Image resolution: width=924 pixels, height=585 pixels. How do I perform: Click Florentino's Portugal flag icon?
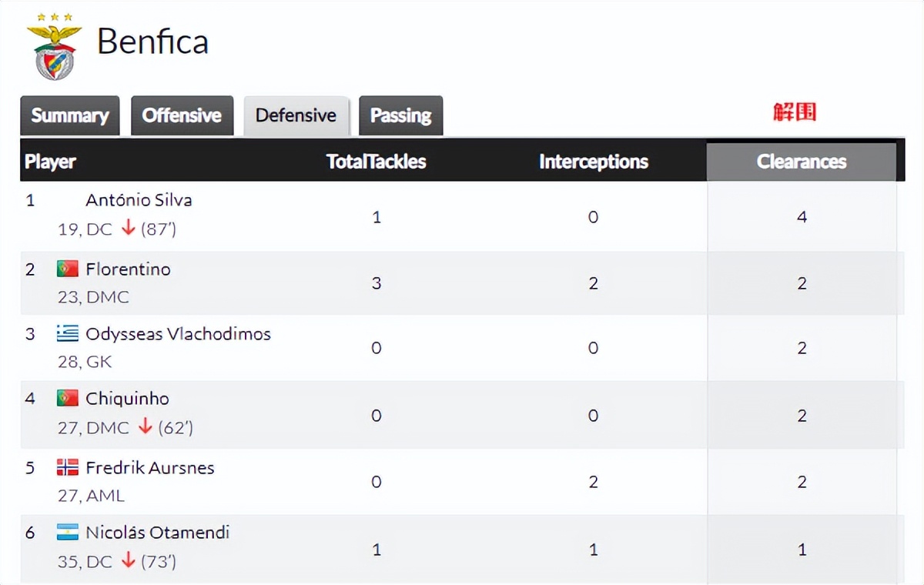pos(68,269)
